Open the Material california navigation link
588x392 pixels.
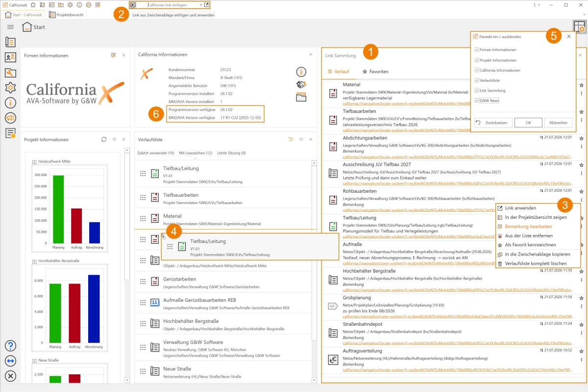457,104
